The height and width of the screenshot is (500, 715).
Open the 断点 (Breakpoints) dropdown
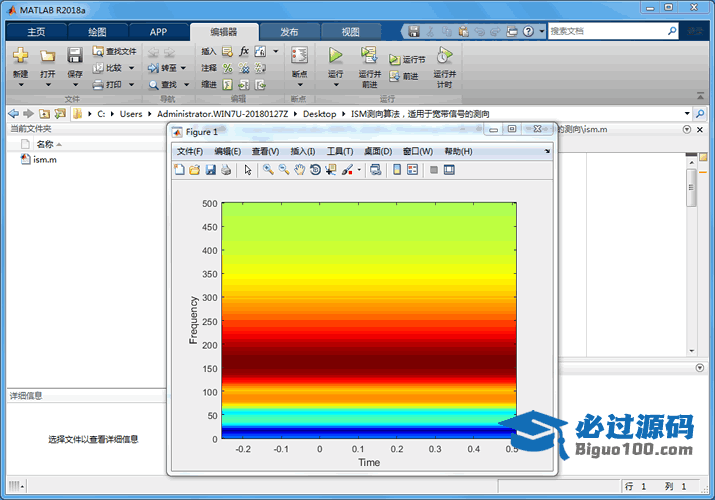[x=298, y=85]
